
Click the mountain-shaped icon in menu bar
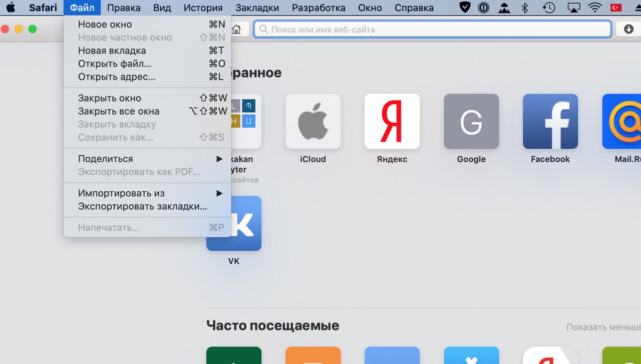coord(503,8)
